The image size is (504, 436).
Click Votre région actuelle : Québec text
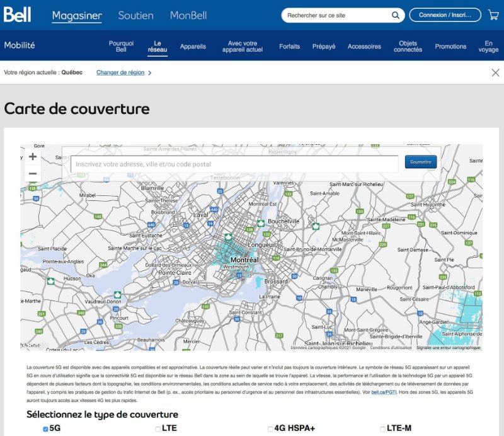pyautogui.click(x=43, y=72)
